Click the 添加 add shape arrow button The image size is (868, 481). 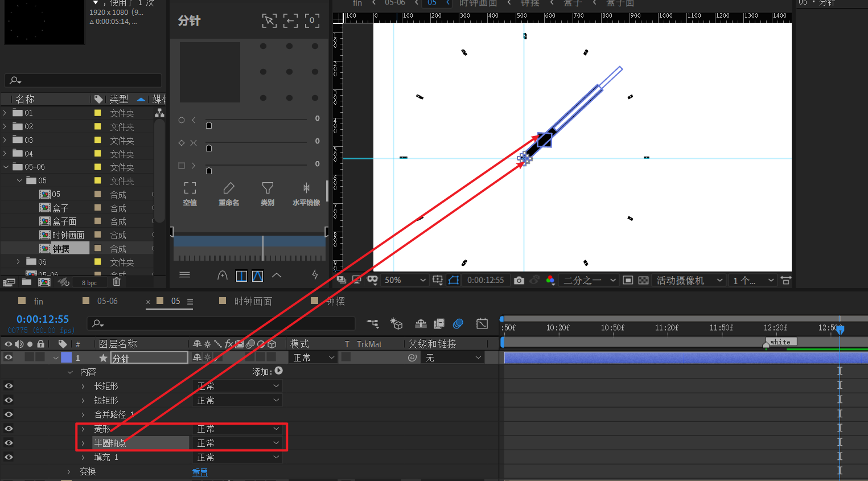(279, 371)
